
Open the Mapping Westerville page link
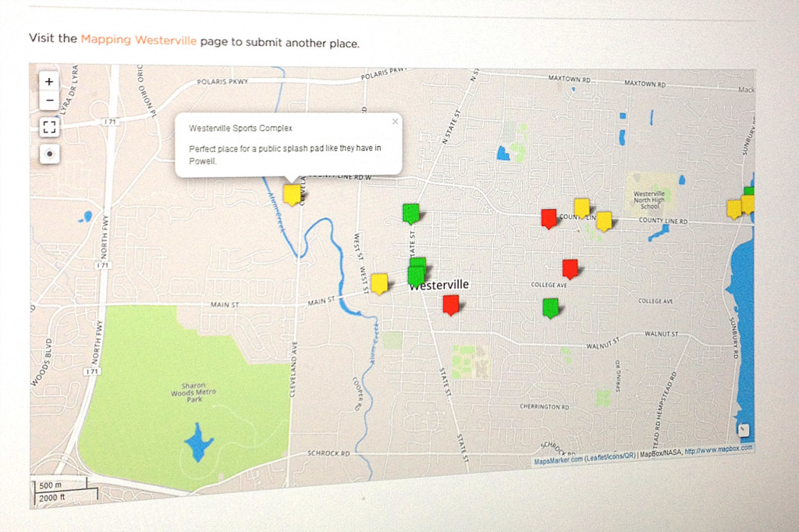click(139, 40)
